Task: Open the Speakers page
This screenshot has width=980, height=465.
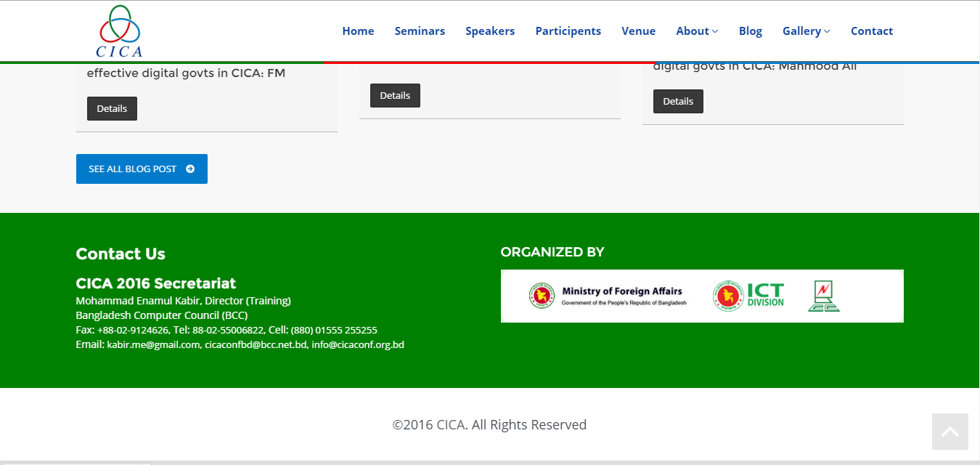Action: click(x=490, y=31)
